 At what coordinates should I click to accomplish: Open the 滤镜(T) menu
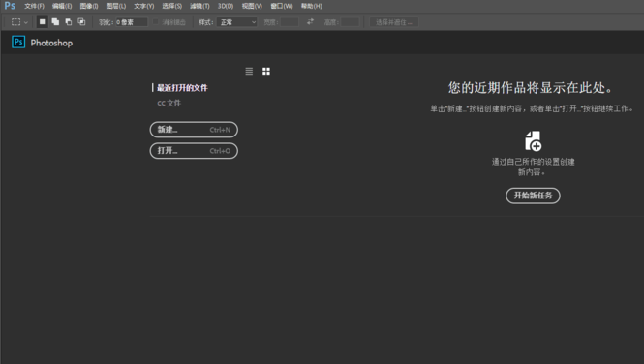pos(199,6)
